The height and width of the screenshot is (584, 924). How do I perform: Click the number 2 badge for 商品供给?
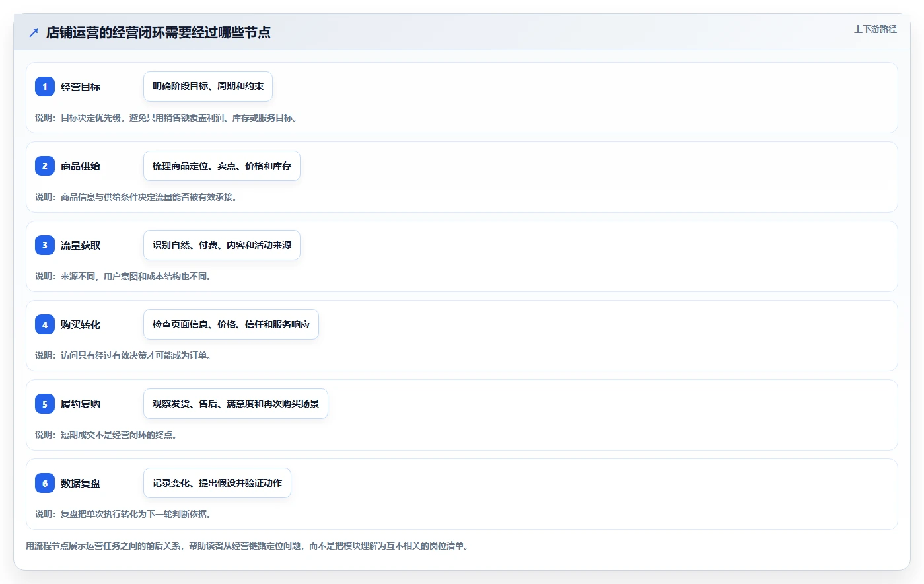tap(45, 166)
